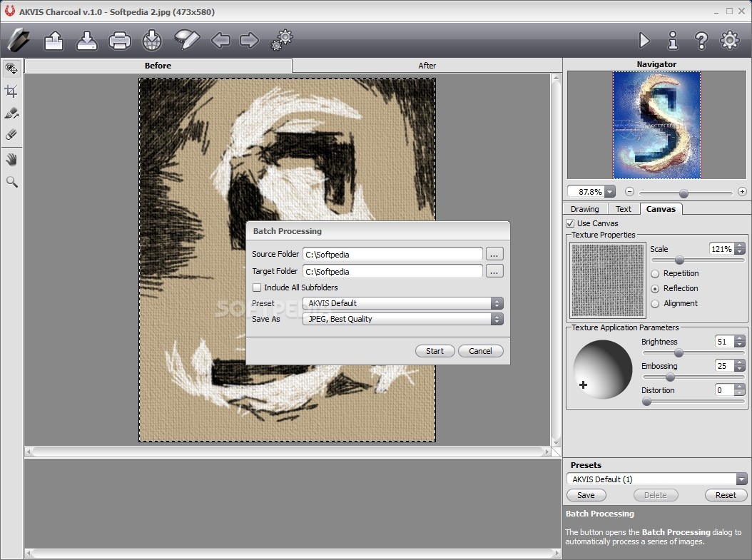
Task: Open program info with the 'i' icon
Action: click(x=673, y=40)
